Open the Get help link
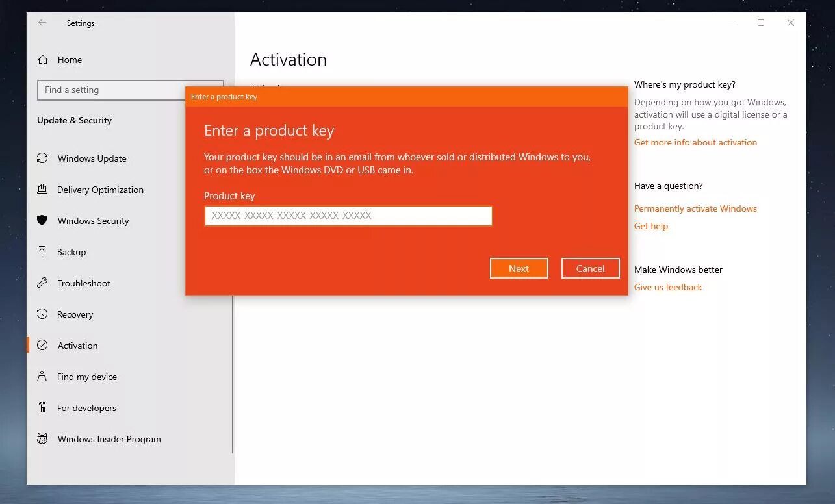835x504 pixels. tap(651, 226)
